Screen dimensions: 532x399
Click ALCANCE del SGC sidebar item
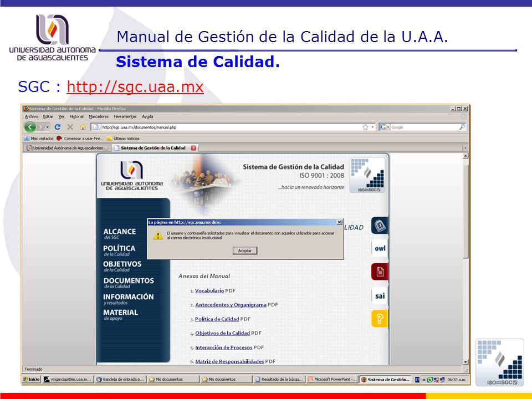click(x=120, y=233)
